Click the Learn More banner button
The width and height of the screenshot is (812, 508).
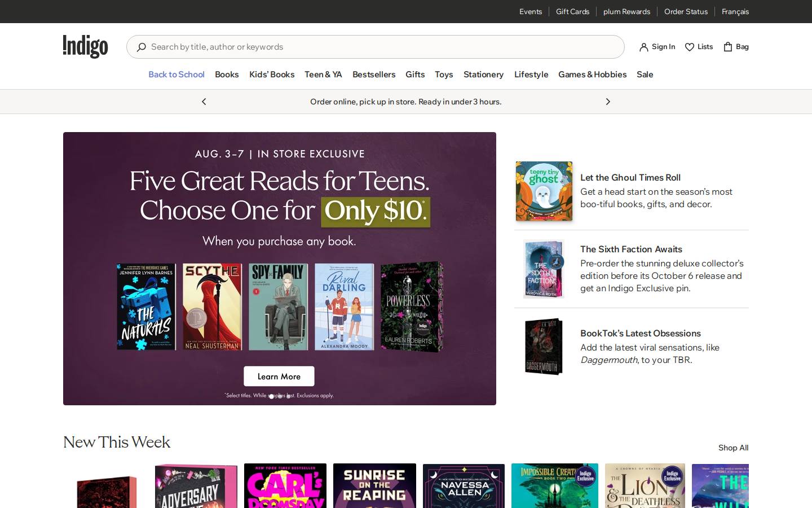tap(279, 376)
